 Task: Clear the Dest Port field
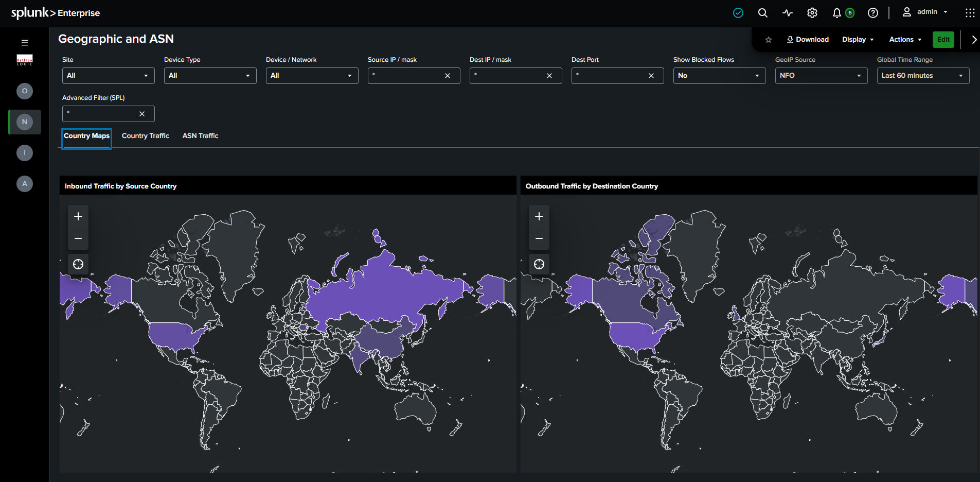point(651,76)
